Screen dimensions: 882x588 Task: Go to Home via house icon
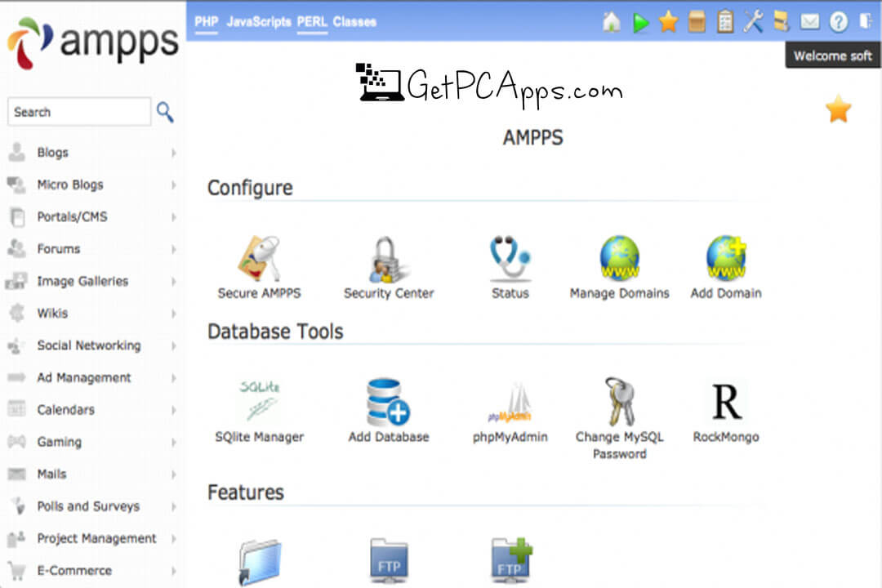pyautogui.click(x=612, y=22)
